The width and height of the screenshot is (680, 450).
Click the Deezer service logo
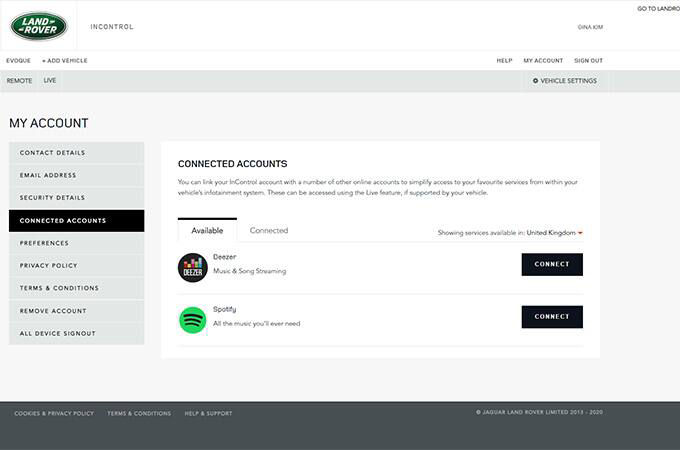coord(193,267)
